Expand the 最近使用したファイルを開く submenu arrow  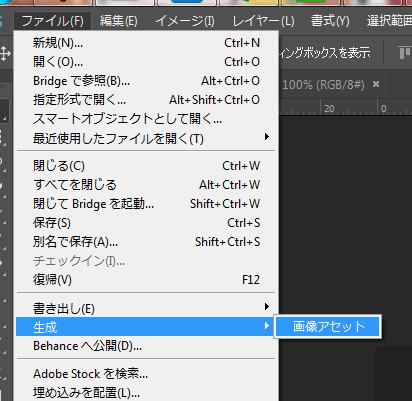267,137
